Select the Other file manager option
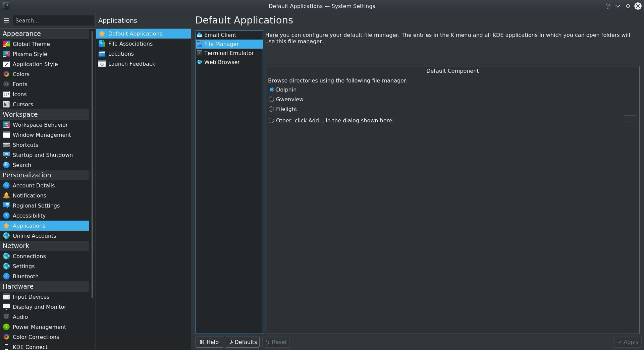This screenshot has width=644, height=350. 271,120
